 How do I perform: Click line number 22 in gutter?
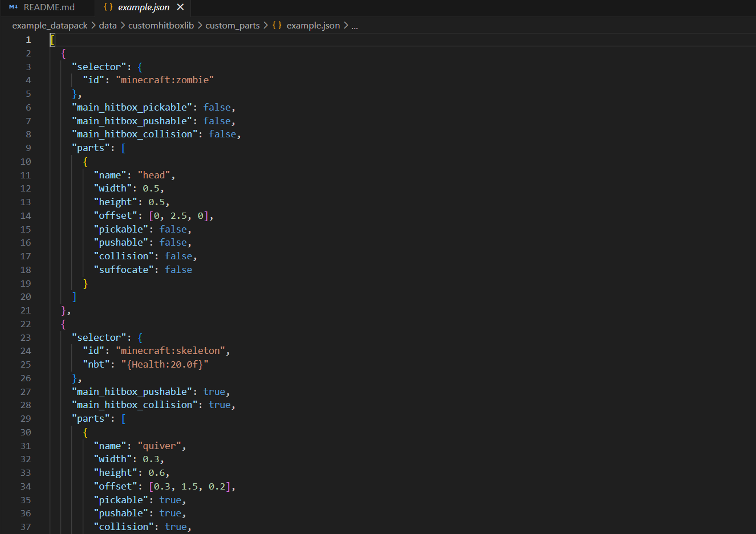(x=26, y=324)
